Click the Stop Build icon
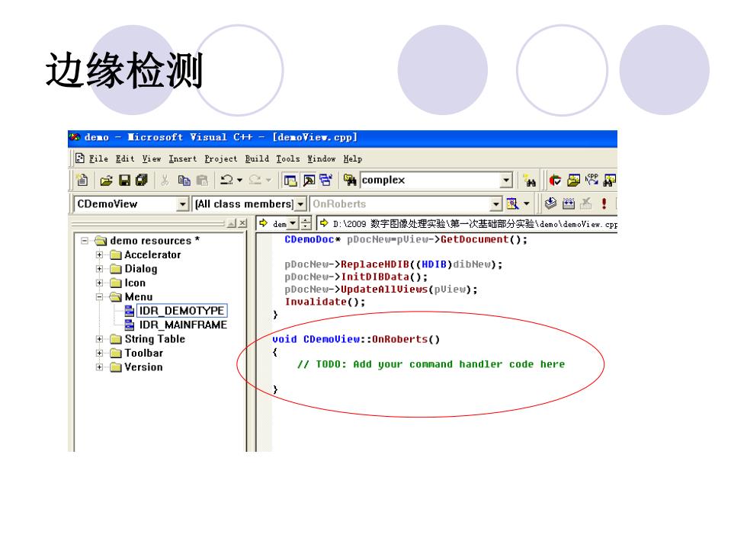Viewport: 747px width, 560px height. (x=586, y=204)
